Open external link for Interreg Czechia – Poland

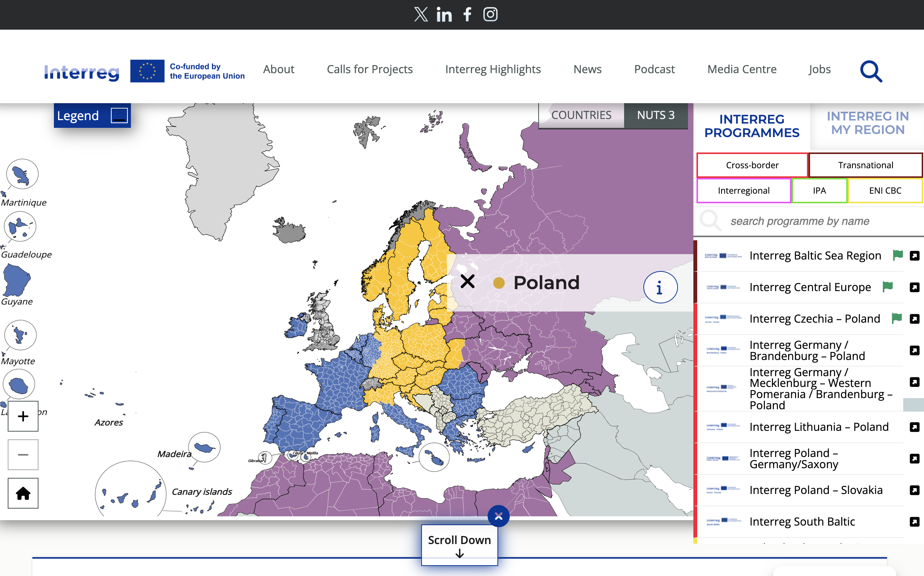(915, 319)
